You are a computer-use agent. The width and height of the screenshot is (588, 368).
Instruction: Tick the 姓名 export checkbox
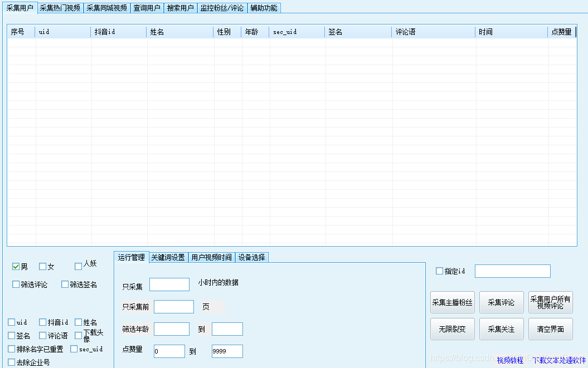(79, 322)
